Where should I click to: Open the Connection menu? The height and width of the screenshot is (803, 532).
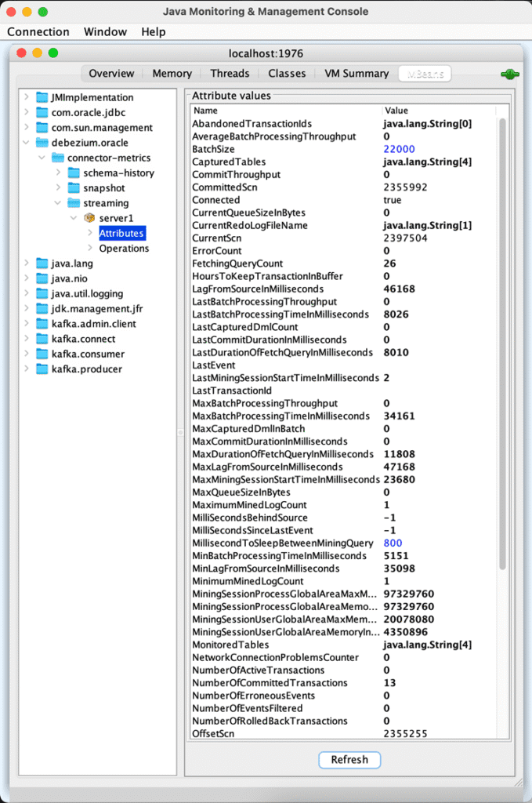tap(38, 31)
